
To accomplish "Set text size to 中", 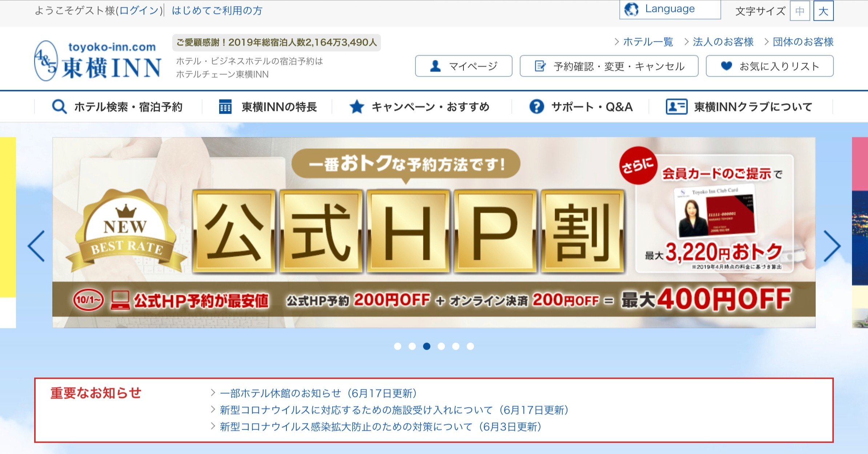I will coord(800,11).
